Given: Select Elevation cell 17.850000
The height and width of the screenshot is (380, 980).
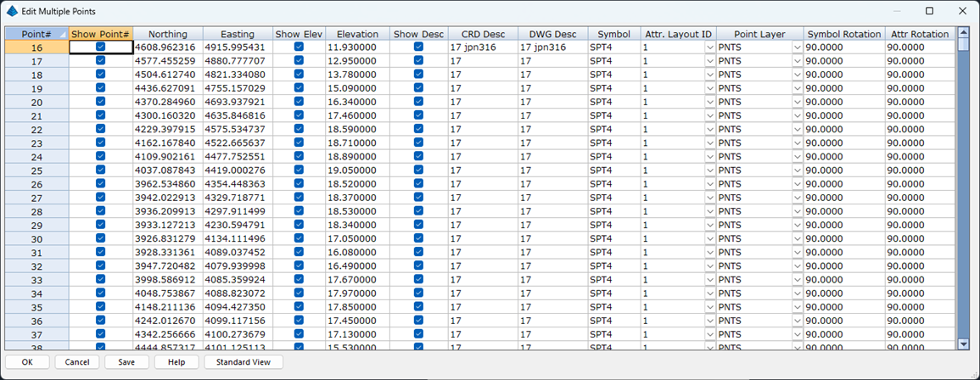Looking at the screenshot, I should (357, 307).
